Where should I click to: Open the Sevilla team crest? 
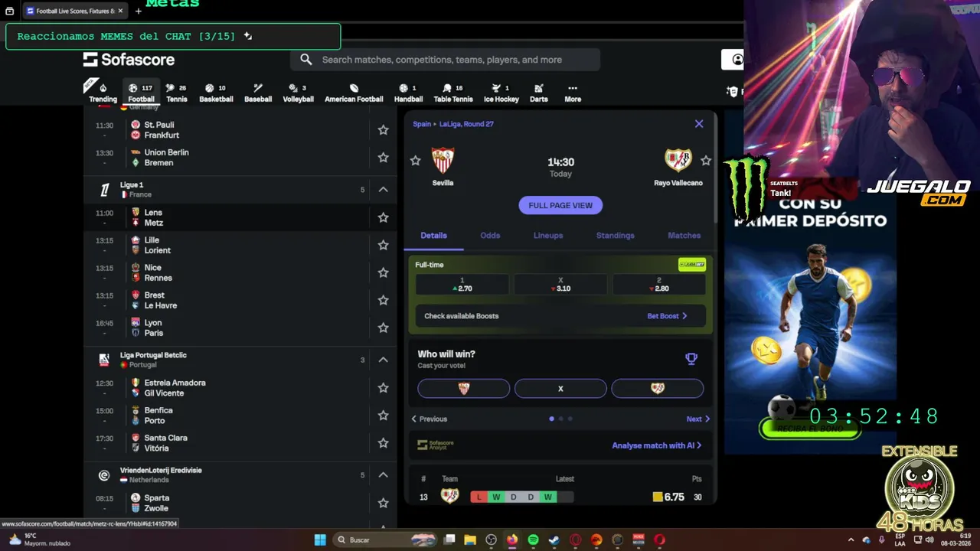(x=443, y=160)
